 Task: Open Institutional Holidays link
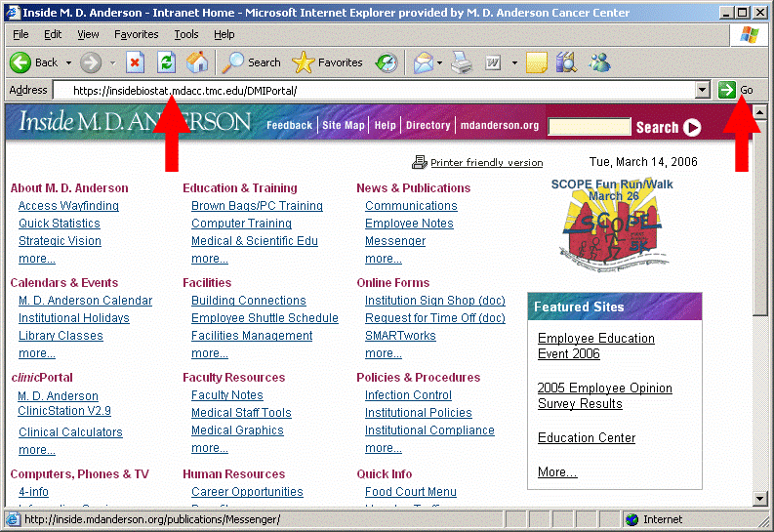(74, 318)
